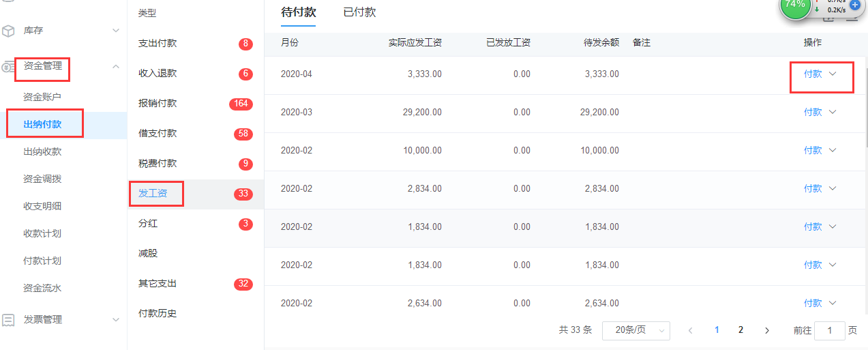The height and width of the screenshot is (350, 868).
Task: Open 收款计划 in the sidebar
Action: tap(42, 233)
